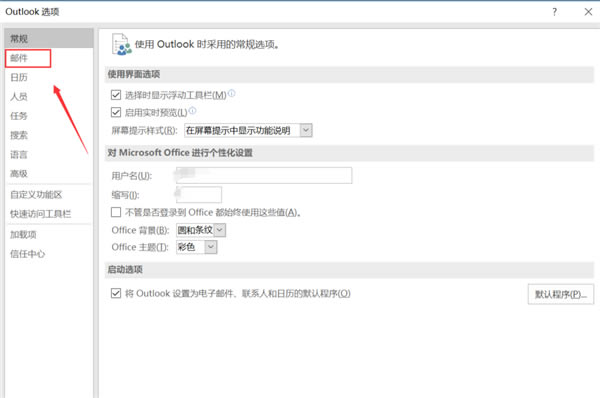Screen dimensions: 600x398
Task: Click the 用户名 text field
Action: tap(264, 175)
